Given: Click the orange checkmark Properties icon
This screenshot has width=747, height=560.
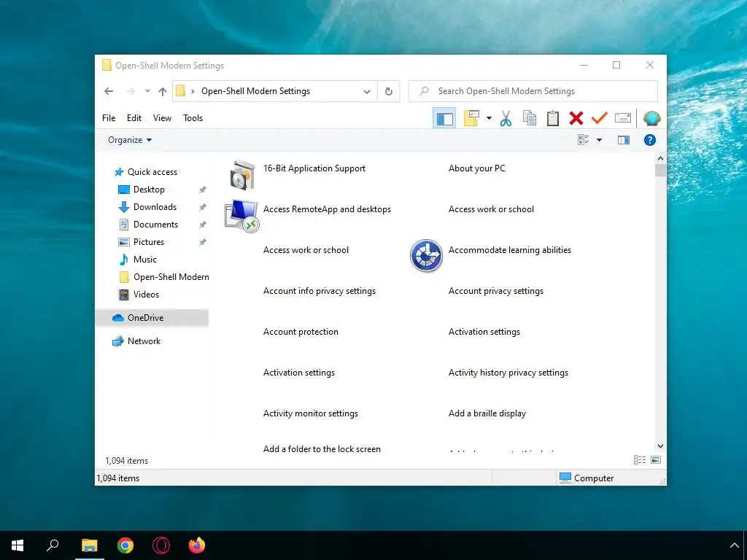Looking at the screenshot, I should tap(600, 117).
